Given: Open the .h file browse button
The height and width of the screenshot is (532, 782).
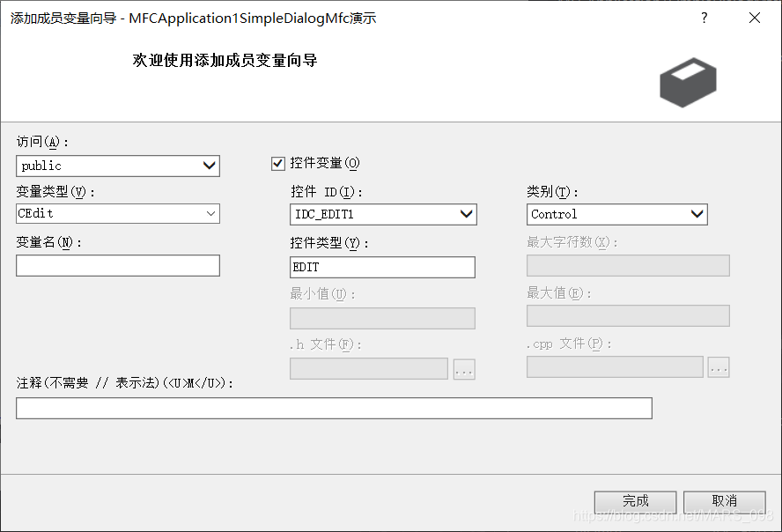Looking at the screenshot, I should [464, 369].
